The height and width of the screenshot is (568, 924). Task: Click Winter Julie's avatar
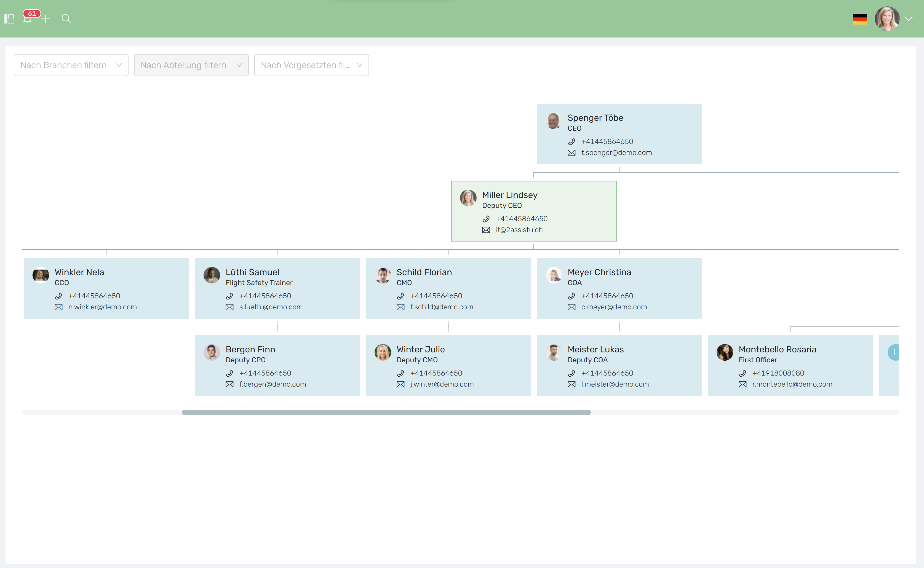coord(383,352)
